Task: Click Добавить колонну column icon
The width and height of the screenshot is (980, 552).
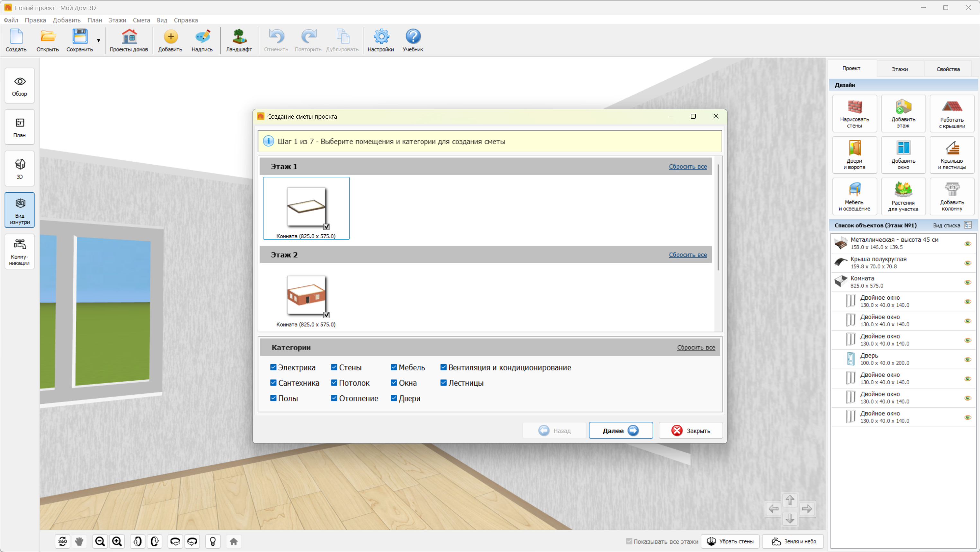Action: click(951, 196)
